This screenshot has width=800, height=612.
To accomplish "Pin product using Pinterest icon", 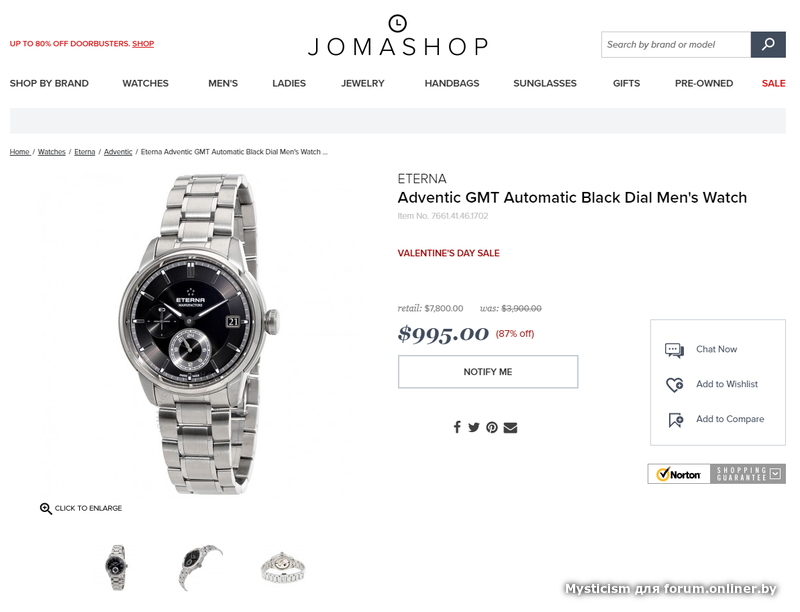I will (492, 427).
